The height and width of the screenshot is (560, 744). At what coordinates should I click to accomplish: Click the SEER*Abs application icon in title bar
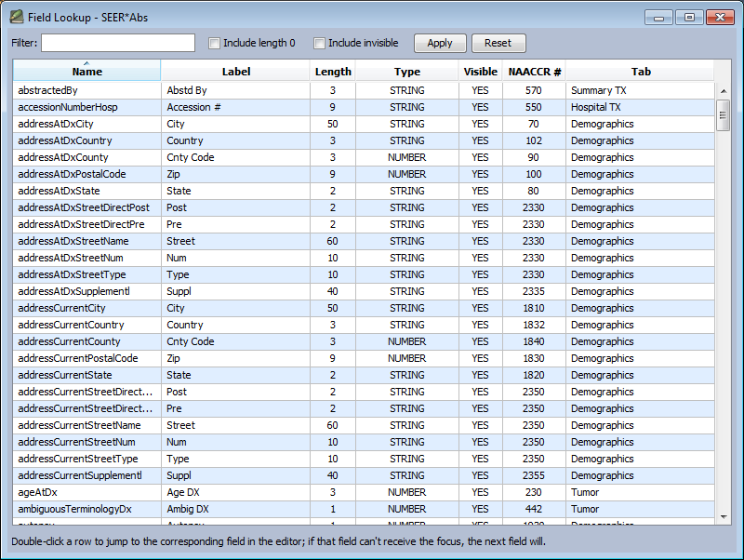tap(16, 17)
